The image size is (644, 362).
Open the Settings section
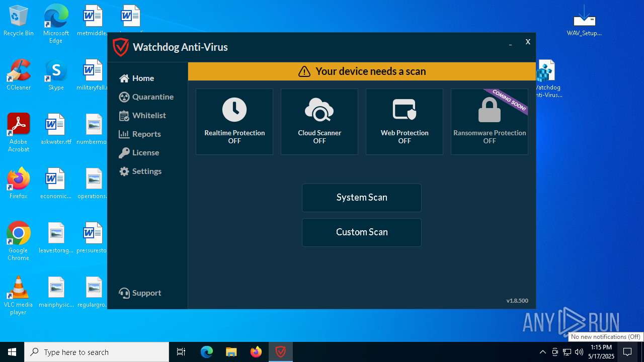[x=140, y=171]
